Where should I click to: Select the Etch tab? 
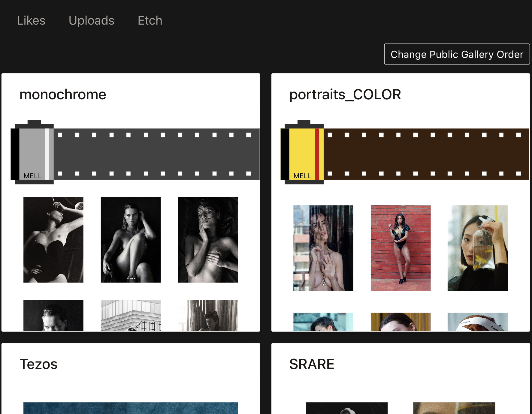[x=150, y=20]
